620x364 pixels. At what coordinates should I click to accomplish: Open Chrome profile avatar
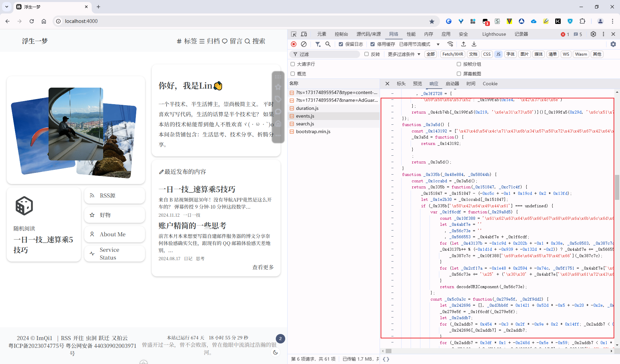[x=600, y=21]
